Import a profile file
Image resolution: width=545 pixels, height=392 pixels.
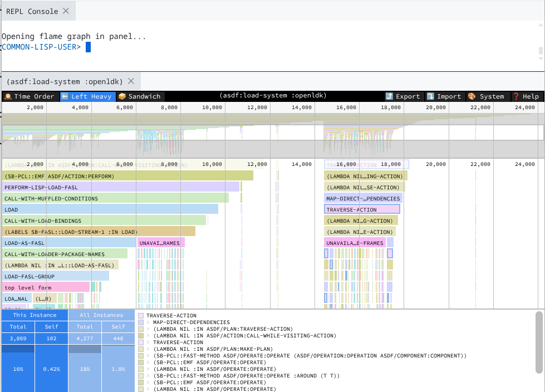[444, 96]
